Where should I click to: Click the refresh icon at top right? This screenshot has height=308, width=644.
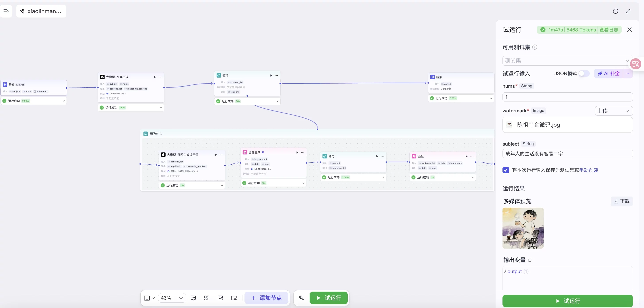(615, 11)
